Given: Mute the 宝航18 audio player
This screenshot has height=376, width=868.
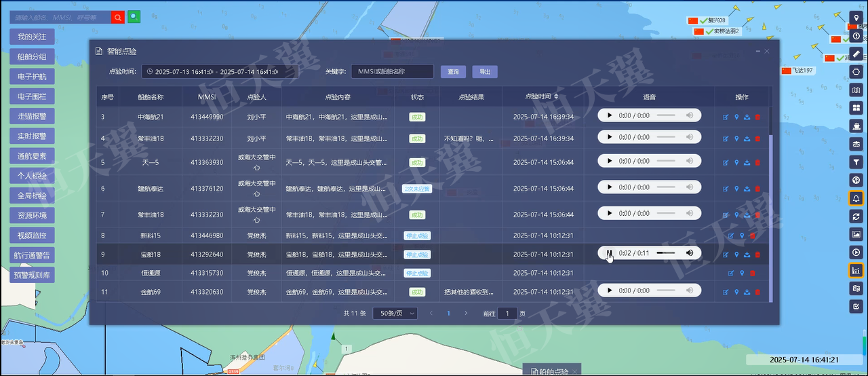Looking at the screenshot, I should [x=690, y=253].
